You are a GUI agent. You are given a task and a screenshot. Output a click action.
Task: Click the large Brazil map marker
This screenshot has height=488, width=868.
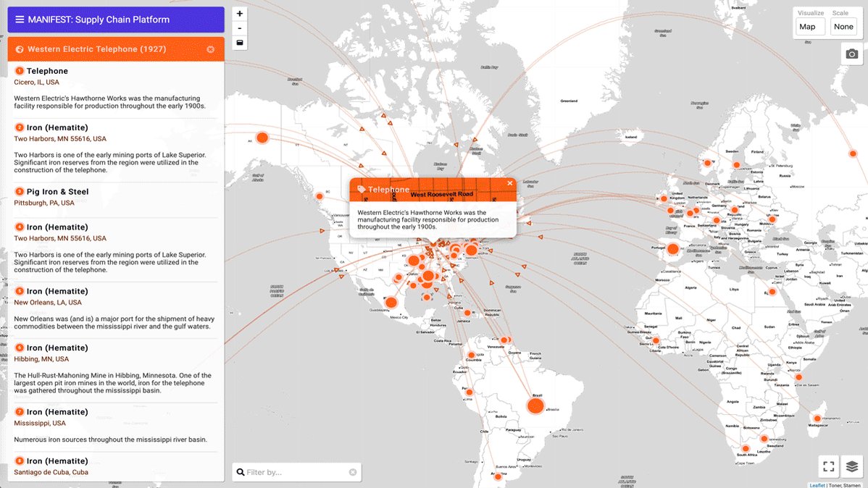tap(535, 406)
